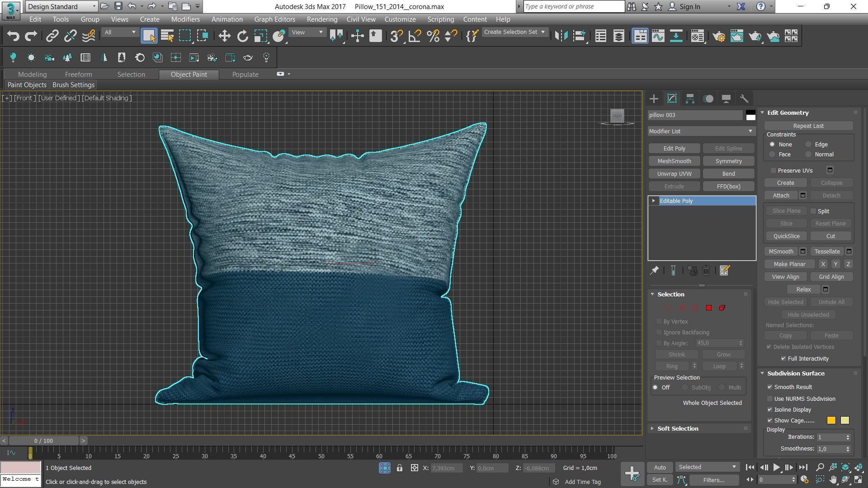Go to end frame
The width and height of the screenshot is (868, 488).
(x=803, y=468)
